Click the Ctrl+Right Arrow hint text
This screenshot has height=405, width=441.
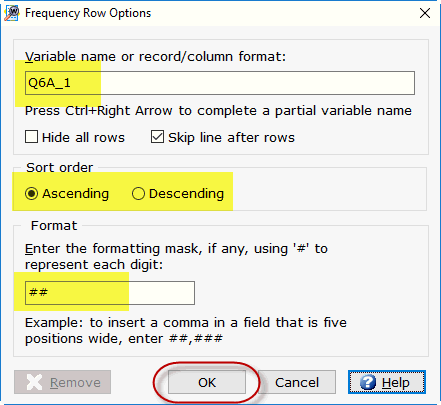[218, 110]
